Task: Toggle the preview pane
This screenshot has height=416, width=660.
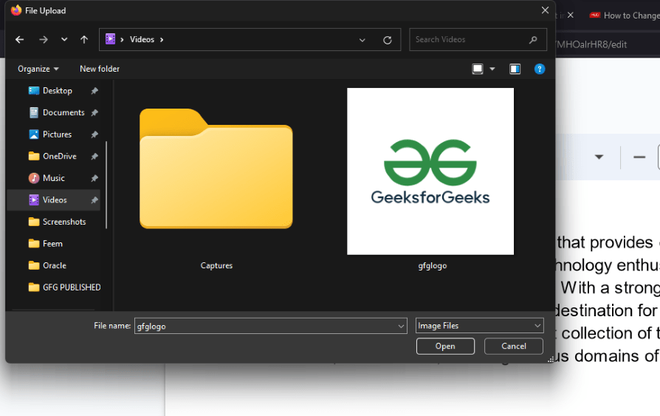Action: (515, 69)
